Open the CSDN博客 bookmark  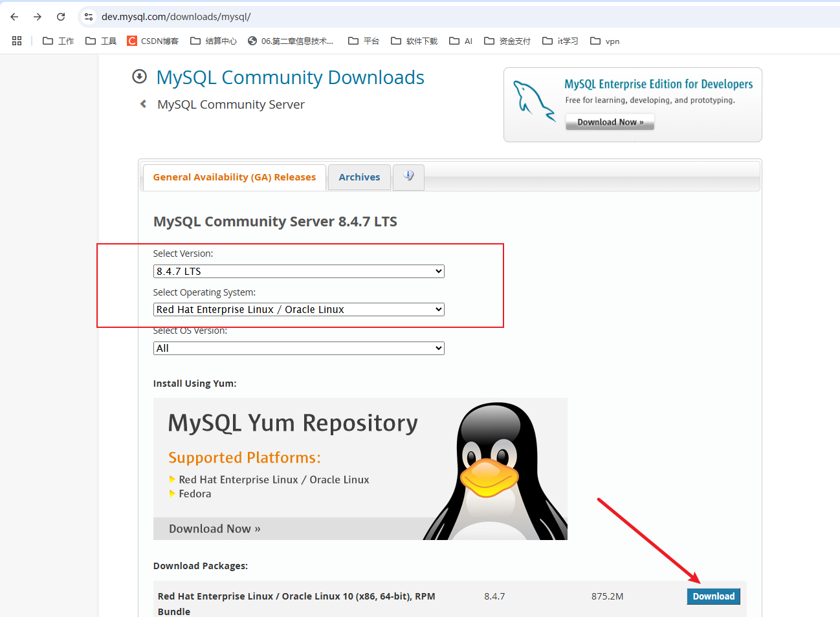153,41
